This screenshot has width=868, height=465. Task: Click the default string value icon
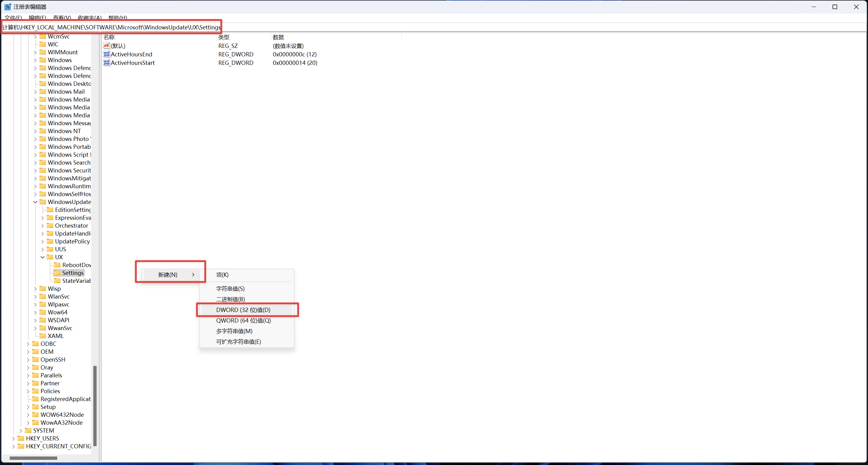[107, 46]
